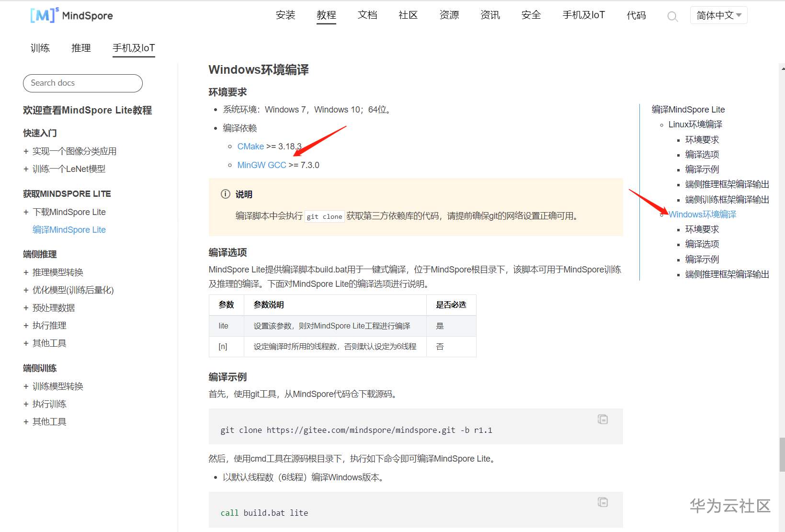Open the 资源 menu item

pyautogui.click(x=449, y=15)
